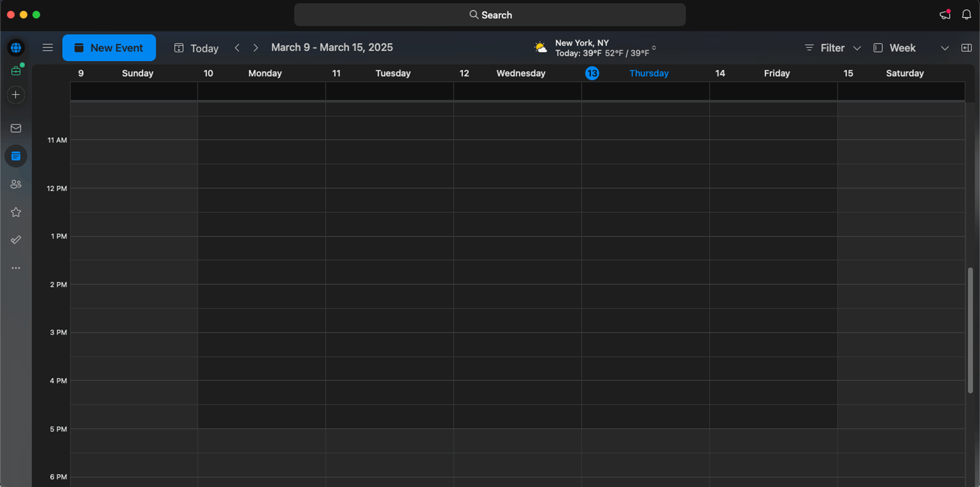Image resolution: width=980 pixels, height=487 pixels.
Task: Open Mail from the envelope icon
Action: 16,128
